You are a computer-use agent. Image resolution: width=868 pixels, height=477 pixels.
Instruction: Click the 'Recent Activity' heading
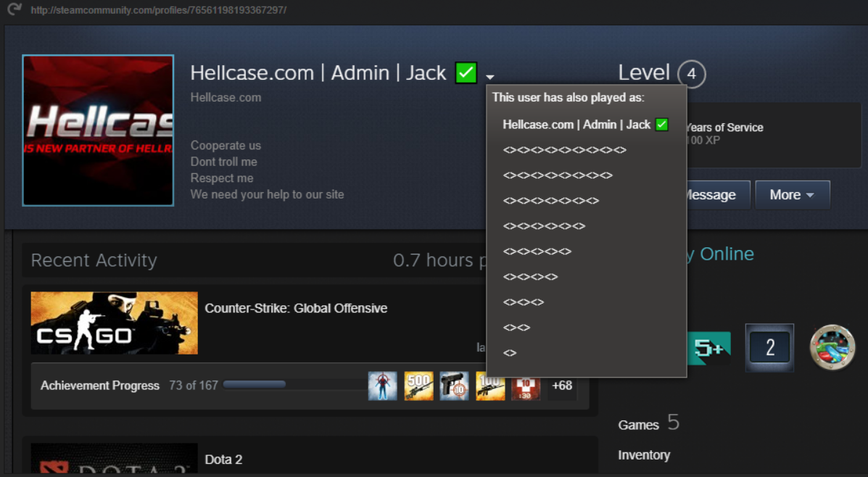coord(94,260)
